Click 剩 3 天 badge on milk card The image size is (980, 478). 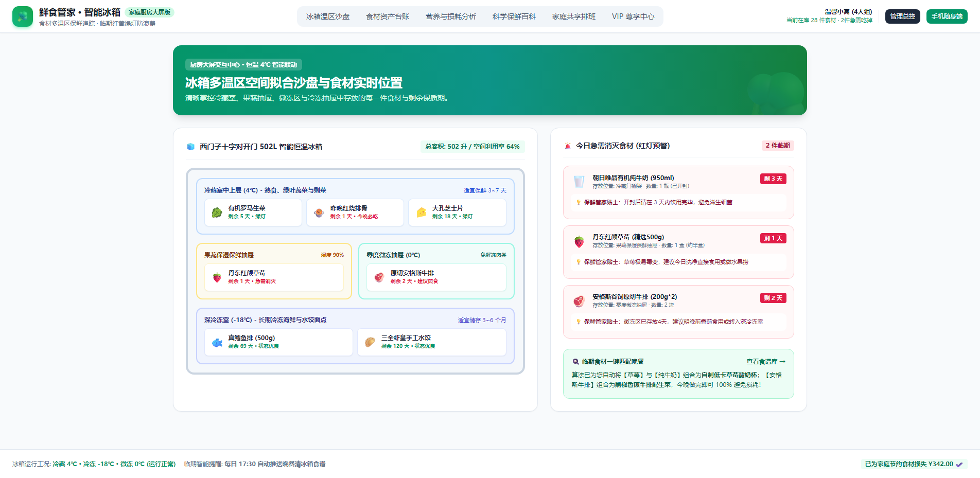coord(773,179)
